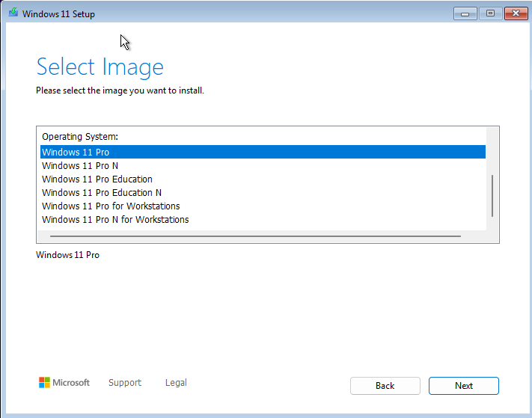Screen dimensions: 532x418
Task: Click the vertical scrollbar thumb in image list
Action: pyautogui.click(x=492, y=194)
